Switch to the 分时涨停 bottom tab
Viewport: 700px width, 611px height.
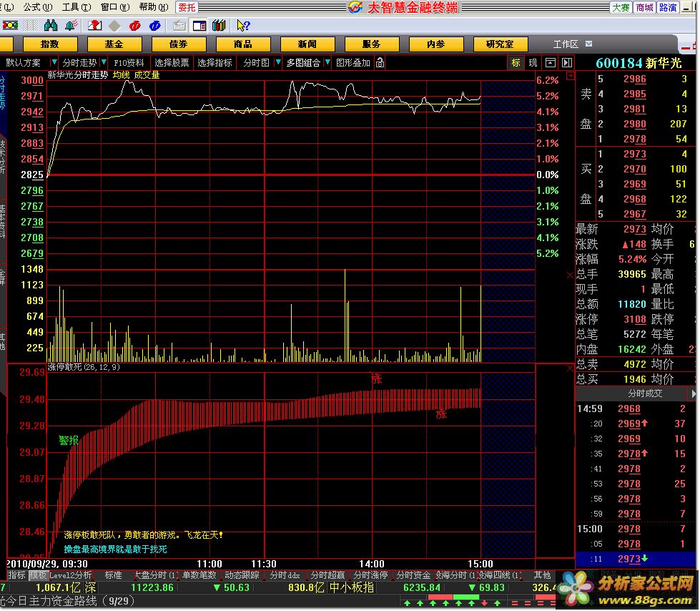pos(370,575)
